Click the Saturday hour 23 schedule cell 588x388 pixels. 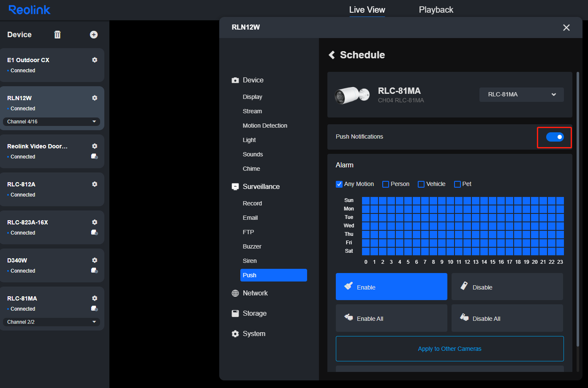(x=560, y=251)
